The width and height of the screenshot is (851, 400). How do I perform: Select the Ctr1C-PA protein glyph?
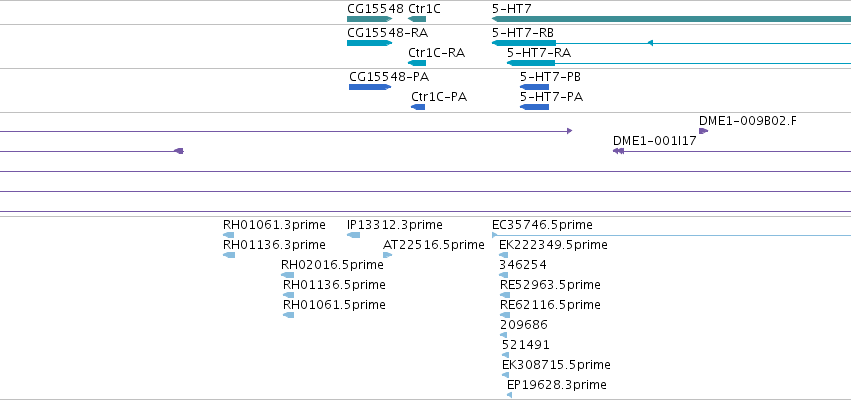point(418,107)
